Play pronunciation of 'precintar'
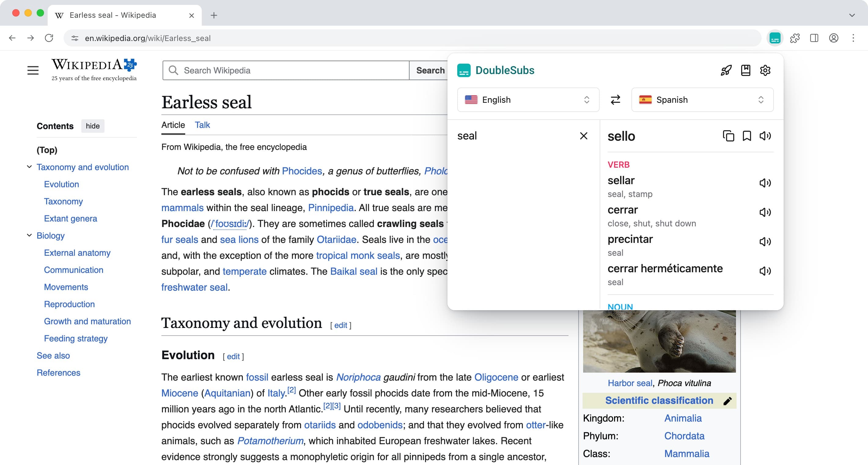 coord(765,241)
